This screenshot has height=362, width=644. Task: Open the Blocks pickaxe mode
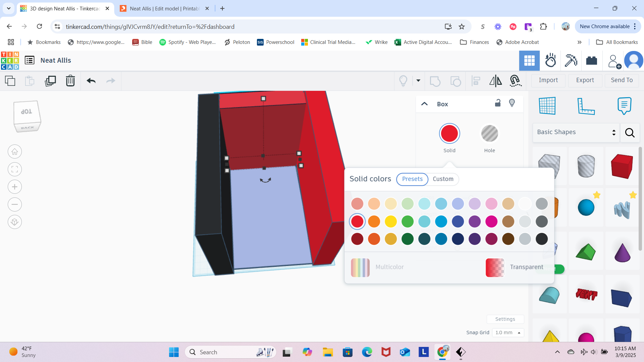tap(571, 61)
